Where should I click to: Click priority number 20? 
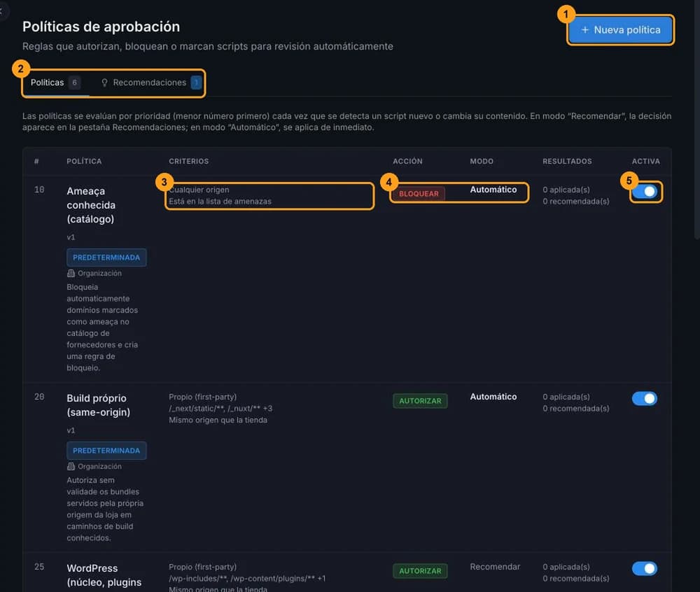tap(39, 397)
